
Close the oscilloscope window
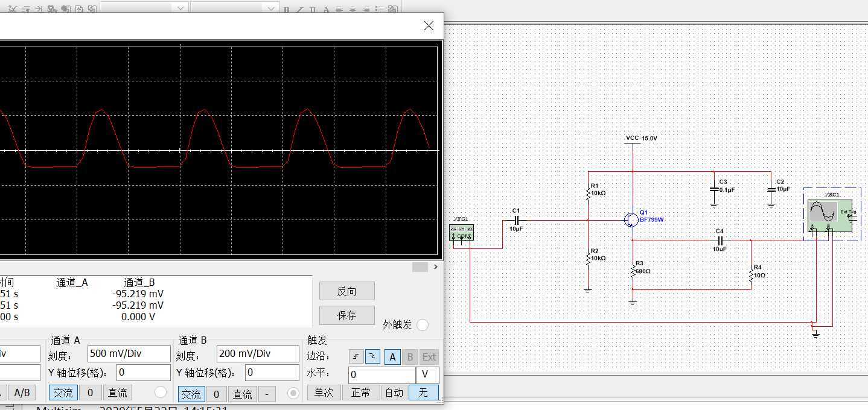[x=429, y=26]
